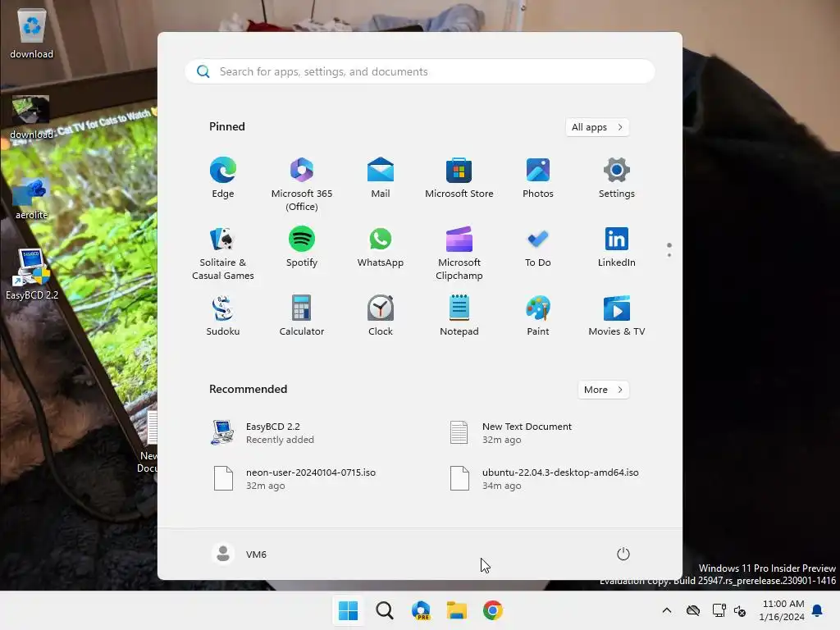Open File Explorer from taskbar

456,610
